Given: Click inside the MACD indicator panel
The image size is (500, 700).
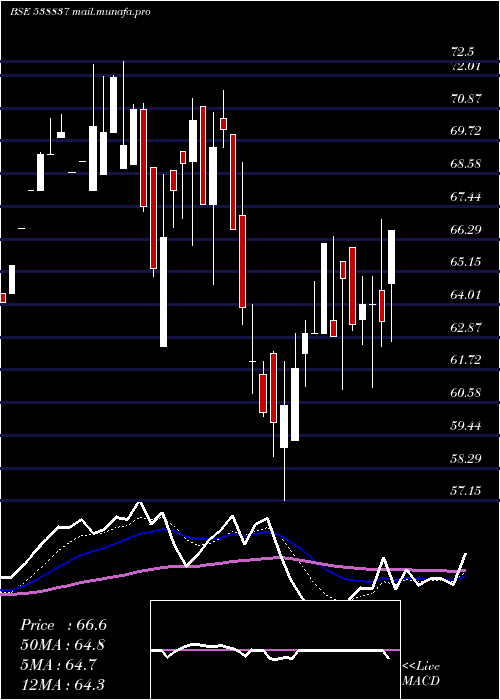Looking at the screenshot, I should point(275,650).
